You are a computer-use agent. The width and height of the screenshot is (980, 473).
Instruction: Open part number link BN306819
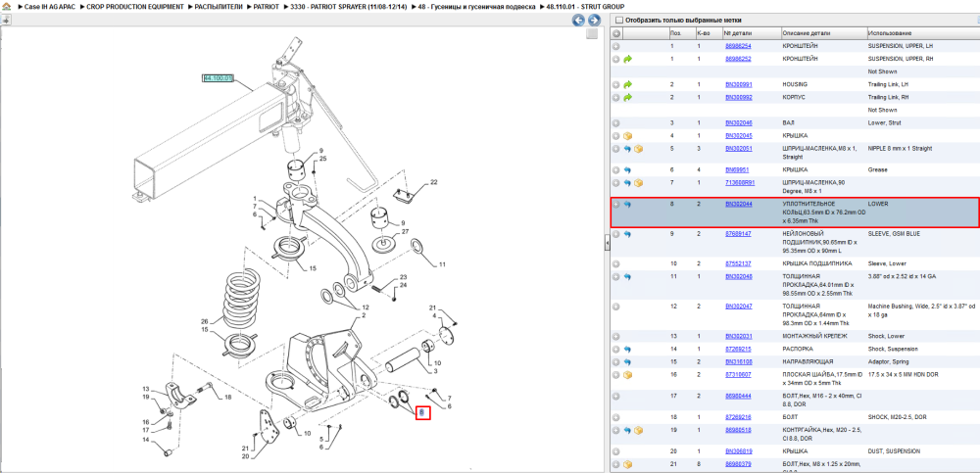coord(739,451)
